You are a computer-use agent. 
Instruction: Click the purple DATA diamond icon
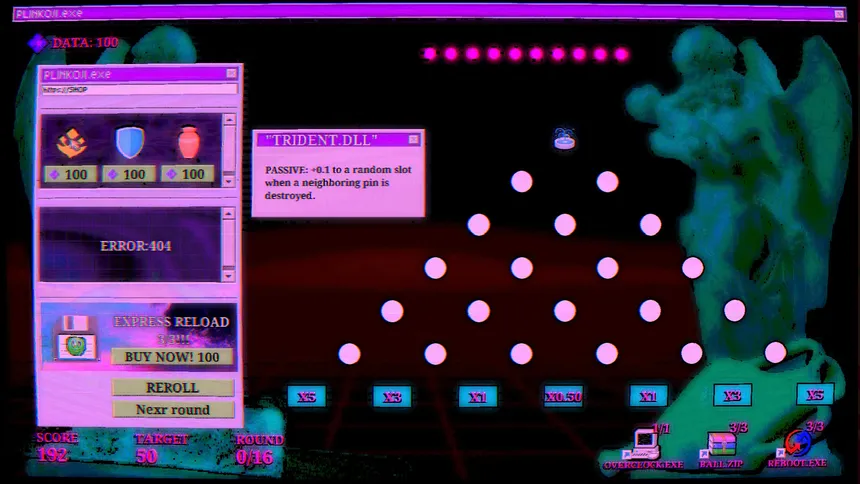(37, 43)
